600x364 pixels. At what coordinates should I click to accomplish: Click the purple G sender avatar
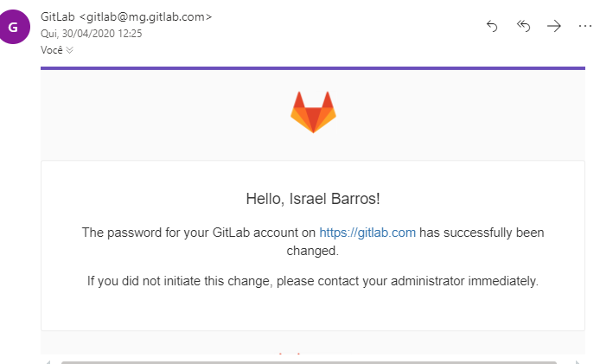point(14,27)
